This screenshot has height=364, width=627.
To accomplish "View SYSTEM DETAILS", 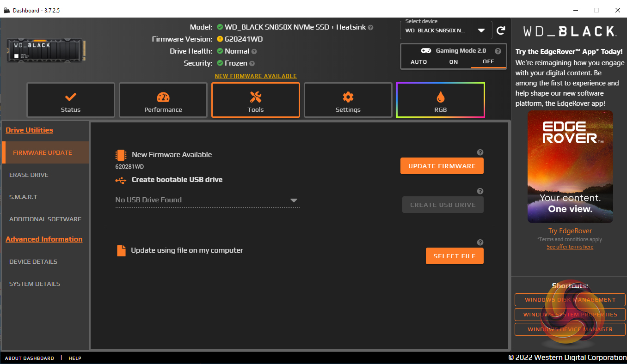I will [x=45, y=284].
